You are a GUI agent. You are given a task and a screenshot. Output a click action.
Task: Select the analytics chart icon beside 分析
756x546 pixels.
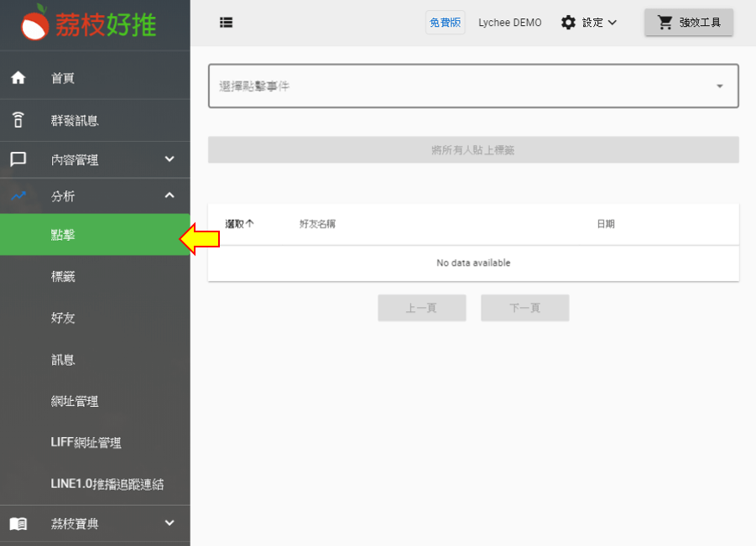coord(18,195)
